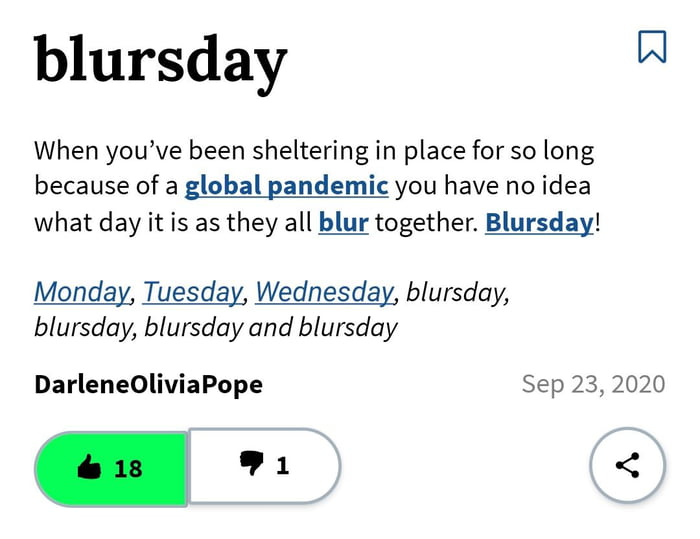Click the upvote count 18
The width and height of the screenshot is (700, 539).
129,468
